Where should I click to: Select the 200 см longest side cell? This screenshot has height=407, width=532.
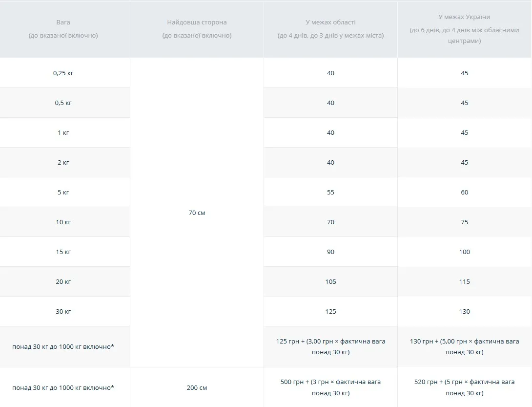[197, 388]
